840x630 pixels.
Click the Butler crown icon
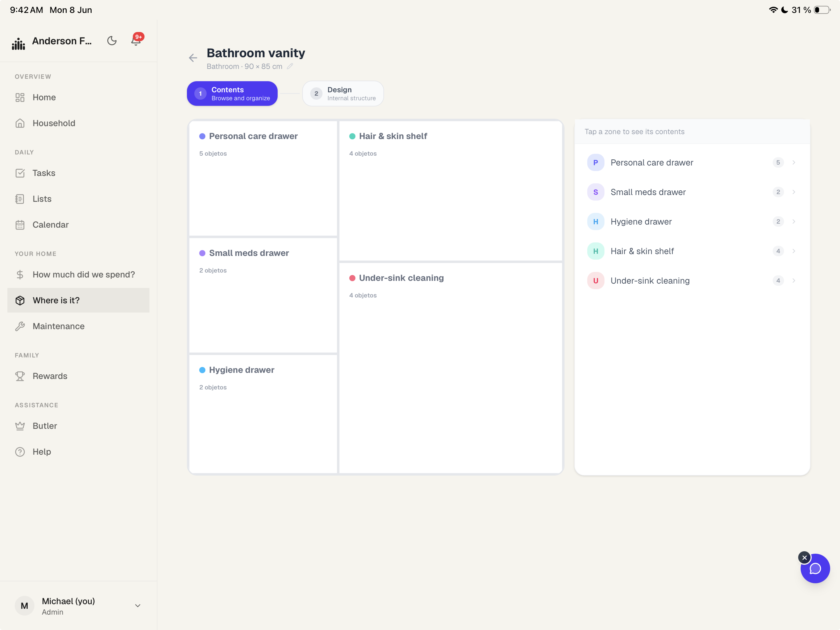20,425
